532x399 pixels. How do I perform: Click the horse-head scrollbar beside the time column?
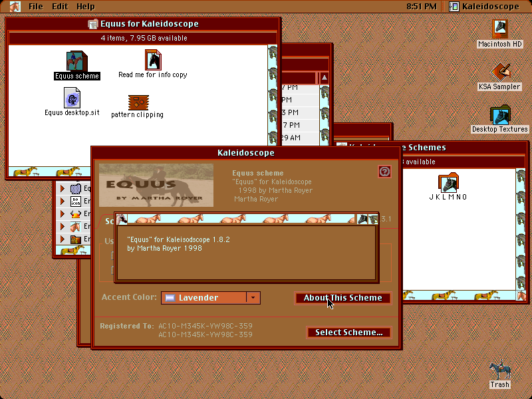tap(324, 115)
